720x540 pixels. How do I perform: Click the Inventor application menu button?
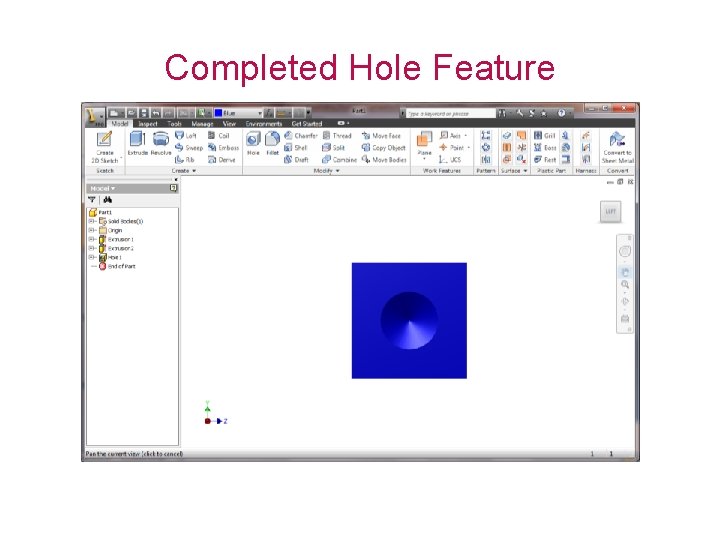pyautogui.click(x=94, y=116)
